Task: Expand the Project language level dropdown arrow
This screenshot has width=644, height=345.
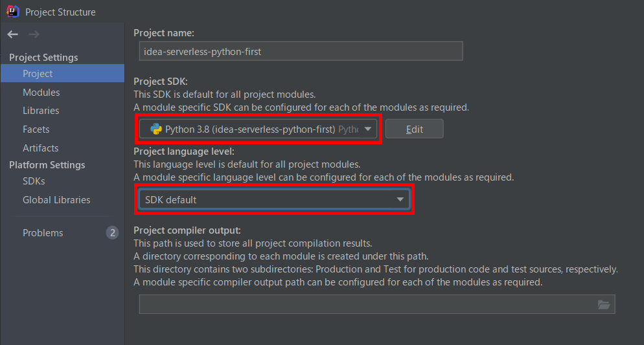Action: pyautogui.click(x=400, y=200)
